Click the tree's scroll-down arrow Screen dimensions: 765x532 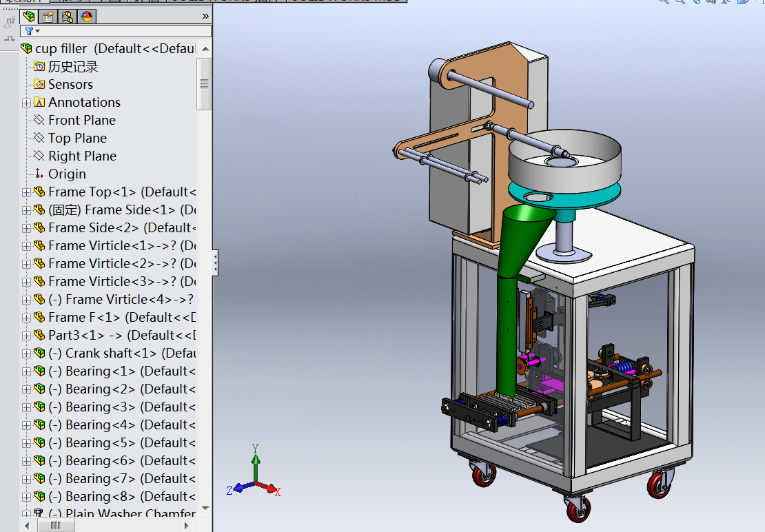(205, 508)
